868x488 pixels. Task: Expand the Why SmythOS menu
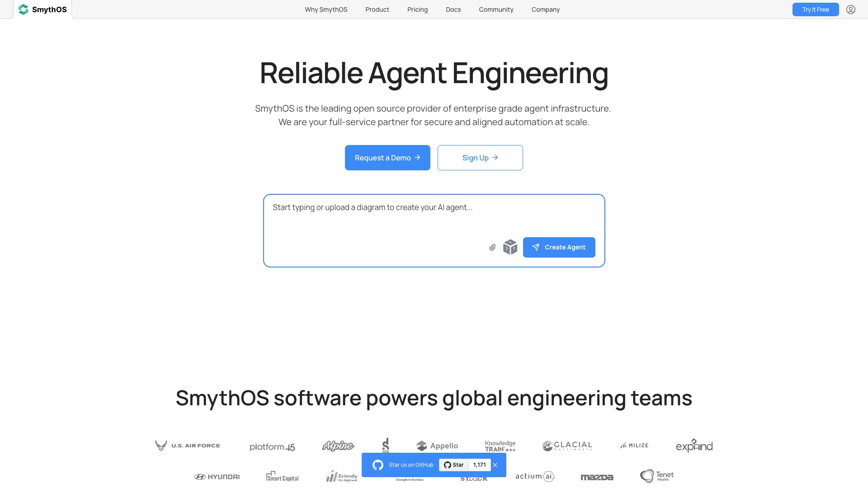(x=326, y=9)
